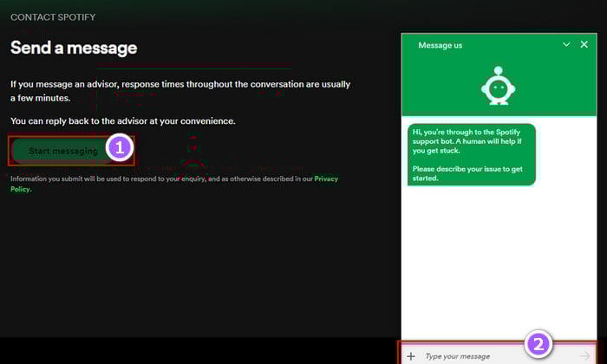Open the Privacy Policy link
Image resolution: width=607 pixels, height=364 pixels.
pyautogui.click(x=173, y=184)
